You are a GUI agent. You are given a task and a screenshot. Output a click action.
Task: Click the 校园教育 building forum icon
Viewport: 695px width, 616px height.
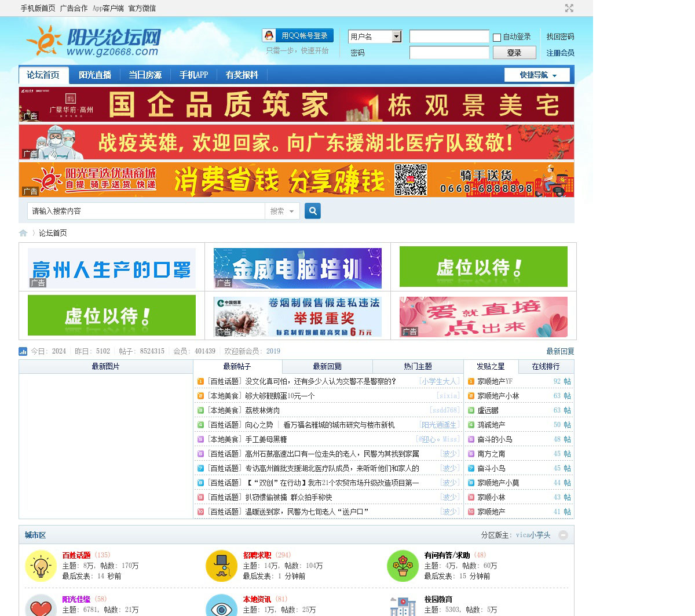[x=403, y=605]
